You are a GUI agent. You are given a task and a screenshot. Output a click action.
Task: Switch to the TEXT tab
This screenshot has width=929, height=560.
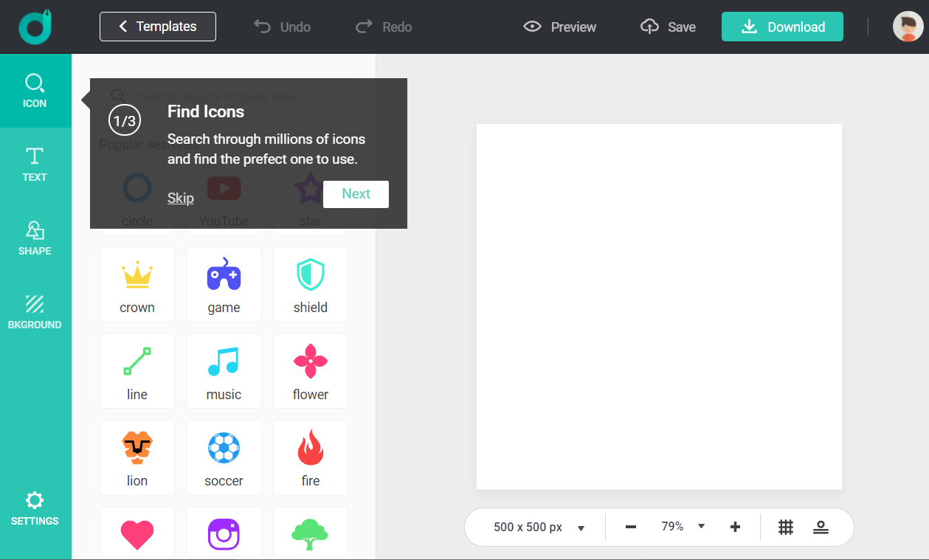tap(35, 165)
